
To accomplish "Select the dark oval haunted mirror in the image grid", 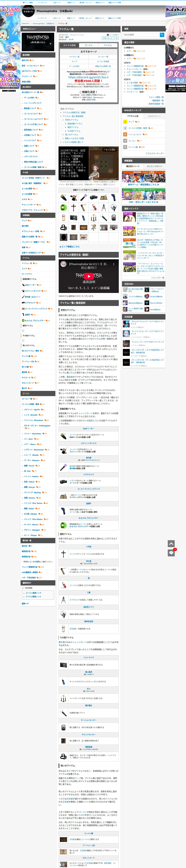I will 63,237.
